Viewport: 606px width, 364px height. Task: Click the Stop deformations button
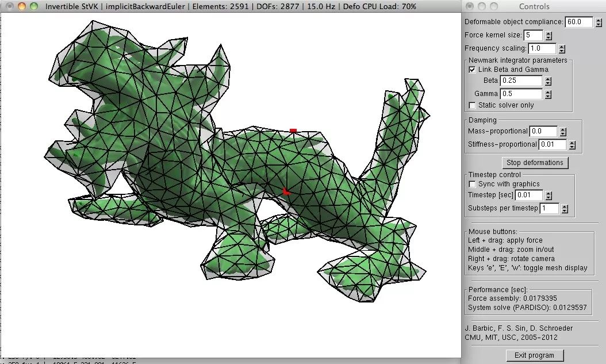pos(535,163)
